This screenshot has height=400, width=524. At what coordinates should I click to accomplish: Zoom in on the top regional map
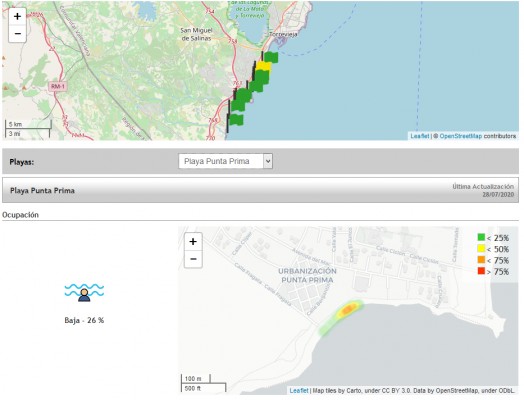point(17,16)
